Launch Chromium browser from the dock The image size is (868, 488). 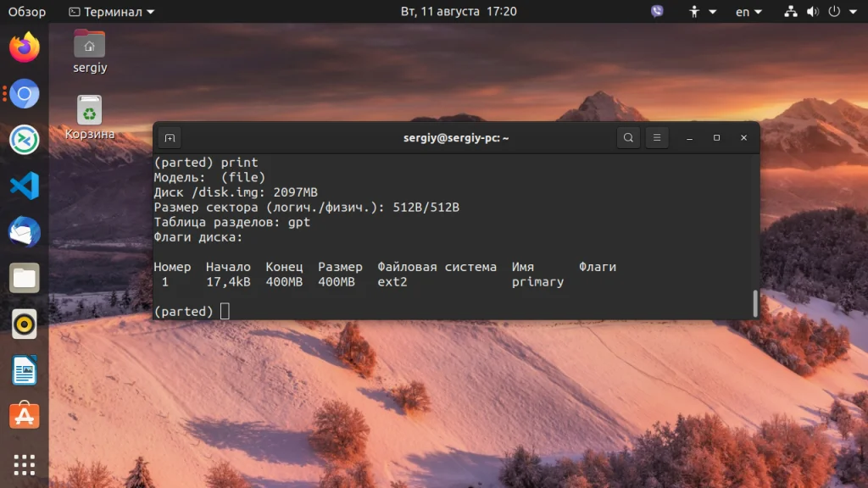point(25,93)
